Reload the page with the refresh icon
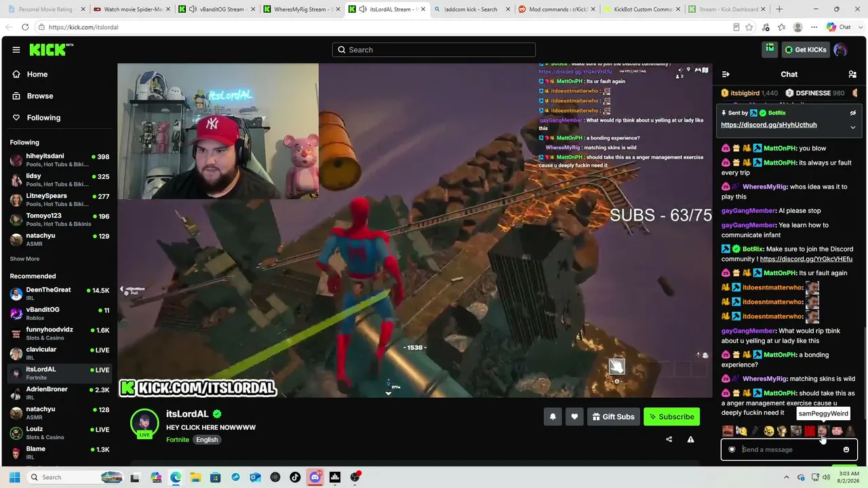This screenshot has width=868, height=488. [x=25, y=27]
